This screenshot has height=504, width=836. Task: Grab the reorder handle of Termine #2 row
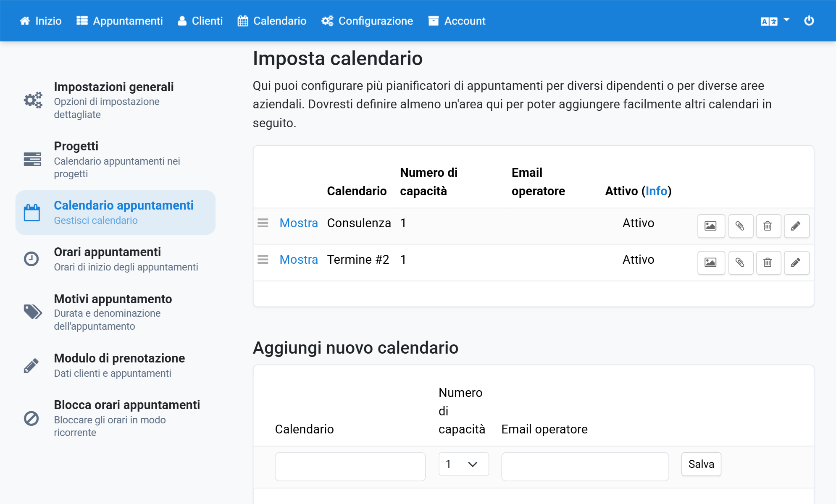[263, 260]
